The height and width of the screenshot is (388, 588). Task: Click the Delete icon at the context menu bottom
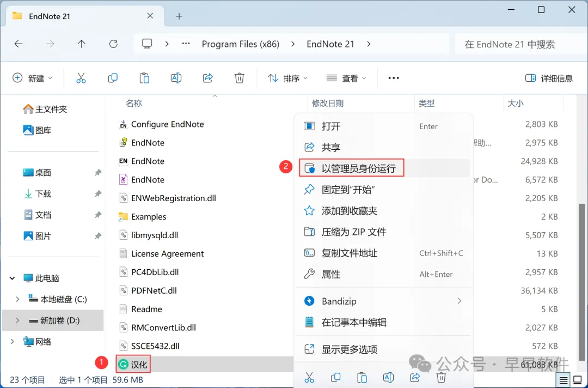coord(442,377)
